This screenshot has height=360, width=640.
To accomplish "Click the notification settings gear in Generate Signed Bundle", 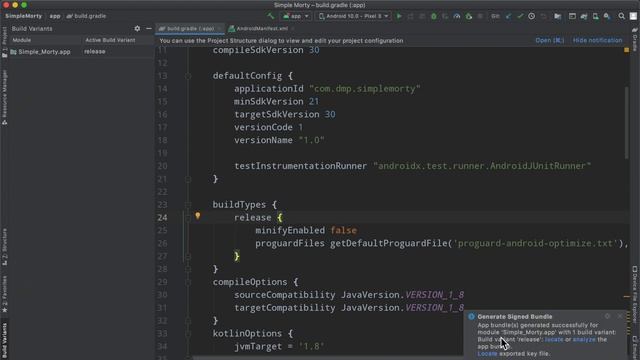I will coord(607,316).
